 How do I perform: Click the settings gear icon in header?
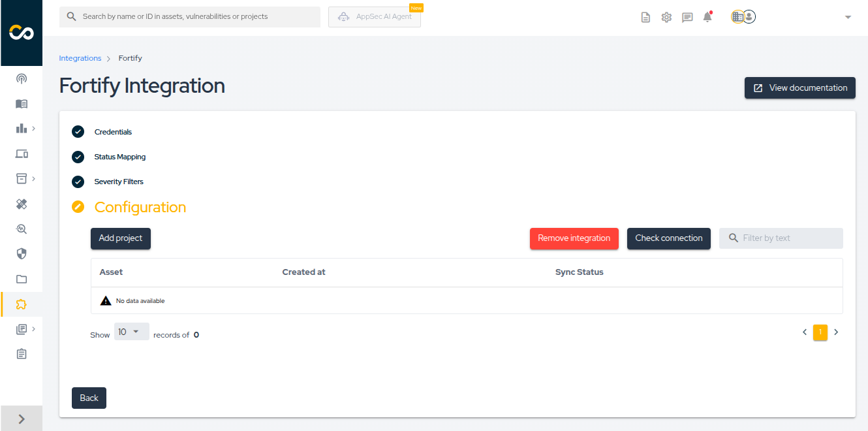666,18
